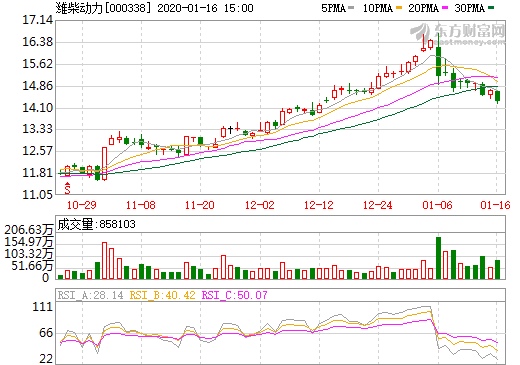Click the price axis label 16.38
520x365 pixels.
[x=37, y=42]
